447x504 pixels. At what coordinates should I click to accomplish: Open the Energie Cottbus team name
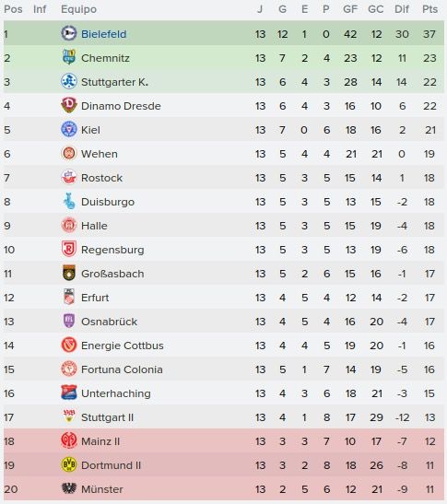click(x=123, y=346)
